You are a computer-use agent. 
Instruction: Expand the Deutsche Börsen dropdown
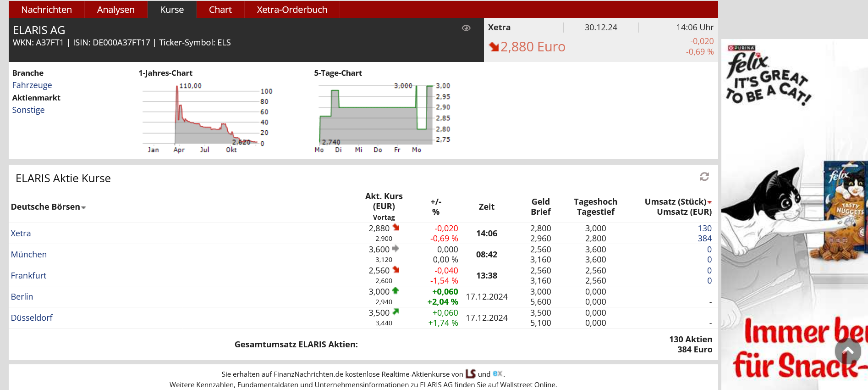(83, 208)
